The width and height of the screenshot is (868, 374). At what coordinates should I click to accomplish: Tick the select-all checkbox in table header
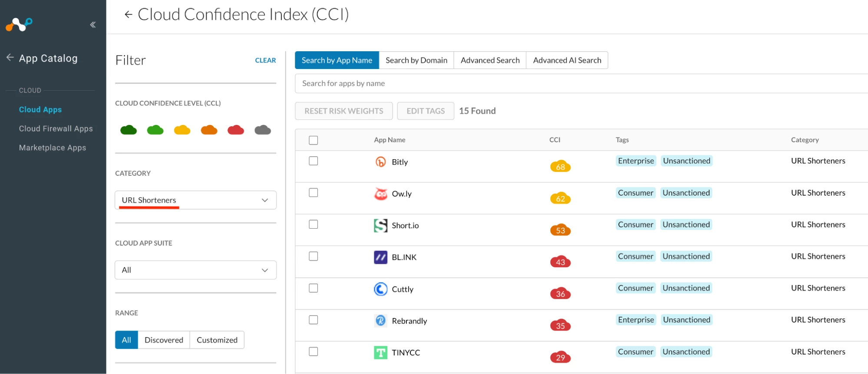click(x=313, y=140)
